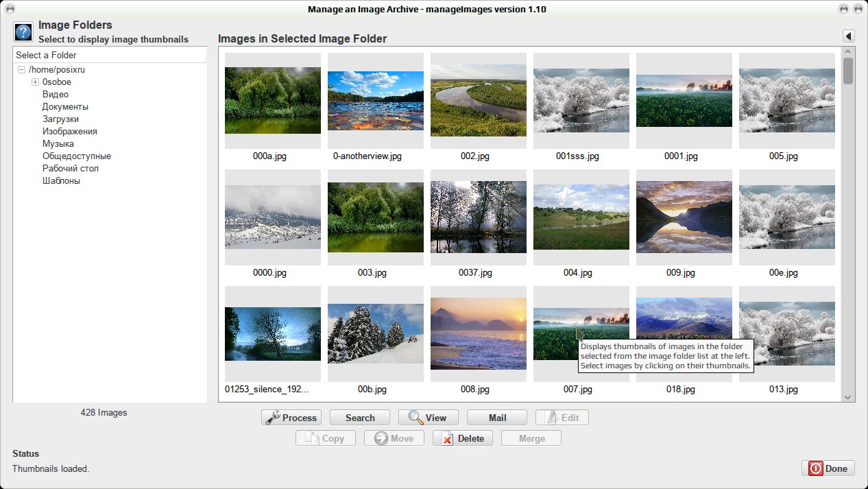Click the 004.jpg file name label
The height and width of the screenshot is (489, 868).
577,273
